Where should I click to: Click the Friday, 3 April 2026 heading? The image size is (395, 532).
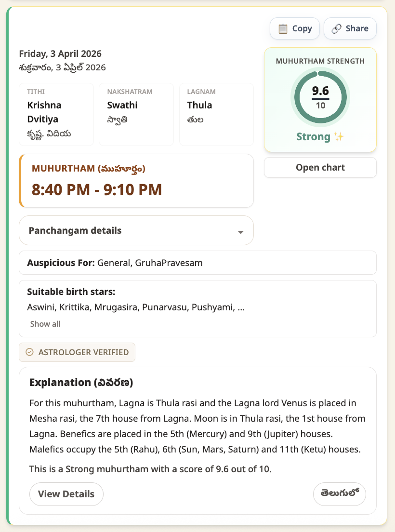coord(60,53)
